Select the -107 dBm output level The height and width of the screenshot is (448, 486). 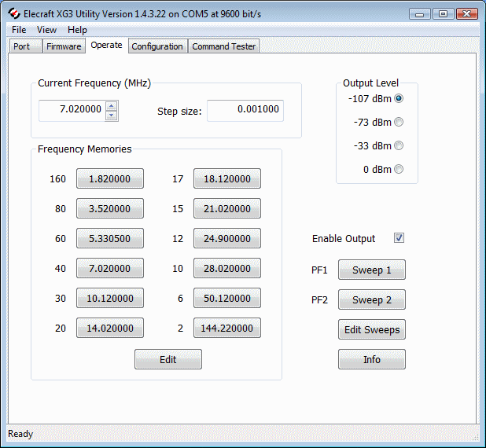tap(399, 98)
